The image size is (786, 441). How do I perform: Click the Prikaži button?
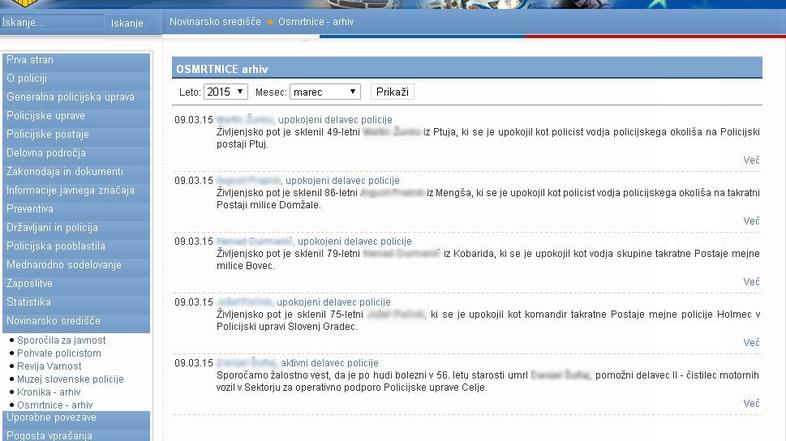pyautogui.click(x=392, y=92)
